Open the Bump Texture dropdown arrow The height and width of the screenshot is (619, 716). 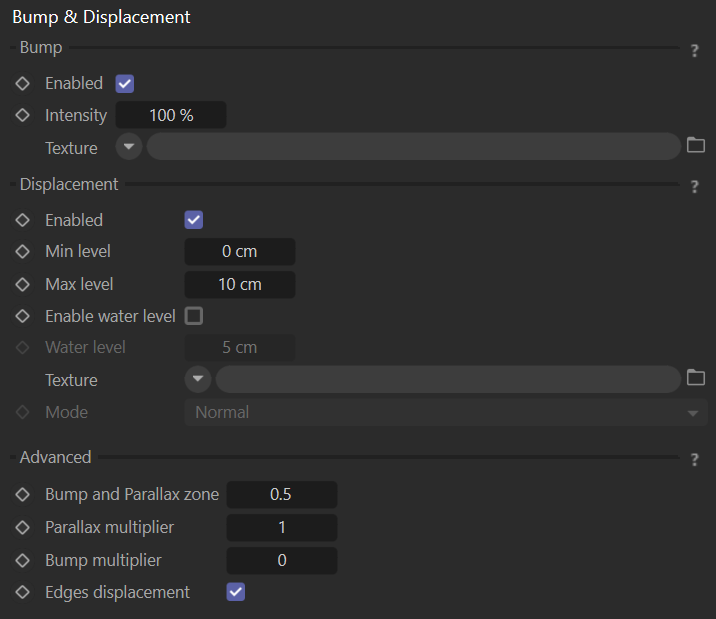[129, 147]
